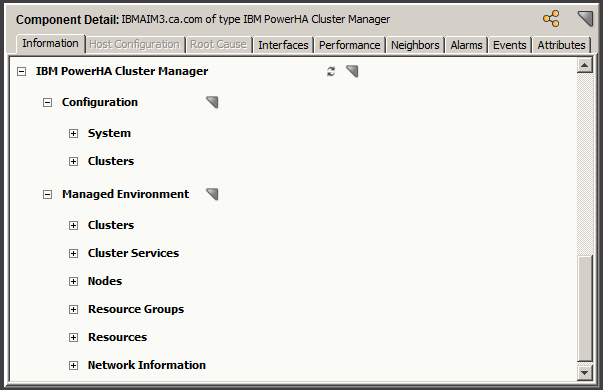Open the Host Configuration tab
Image resolution: width=603 pixels, height=390 pixels.
[135, 45]
